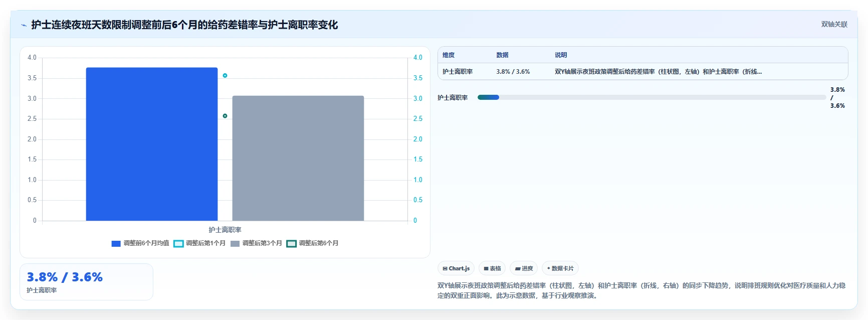Click the 维度 column header

(449, 55)
